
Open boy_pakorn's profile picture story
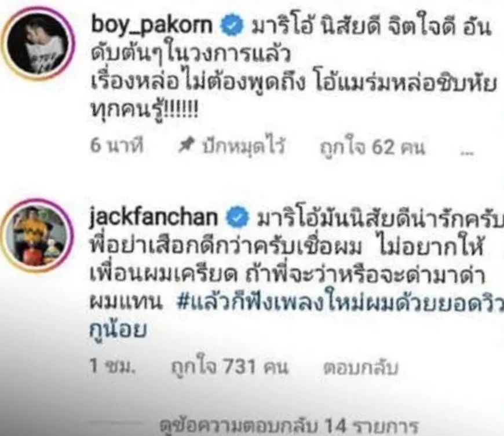(x=38, y=44)
